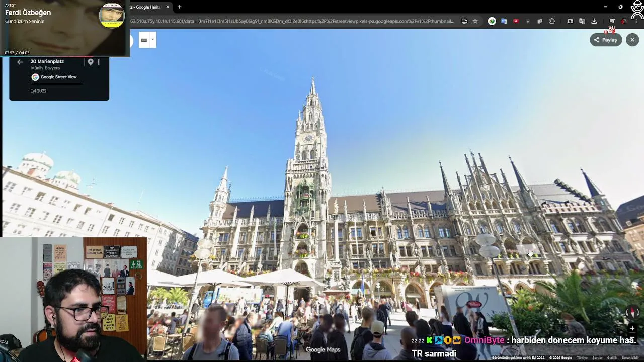Click the dark grey extension icon
The width and height of the screenshot is (644, 362).
click(528, 21)
